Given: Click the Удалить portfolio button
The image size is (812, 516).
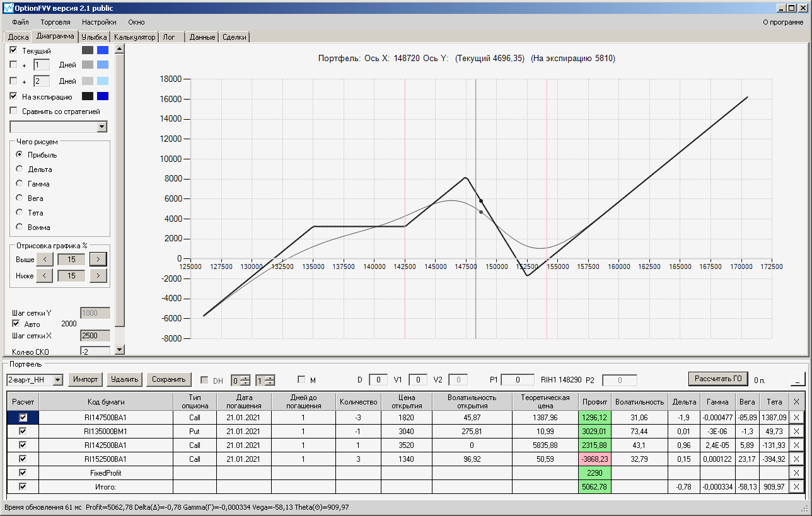Looking at the screenshot, I should click(x=125, y=379).
